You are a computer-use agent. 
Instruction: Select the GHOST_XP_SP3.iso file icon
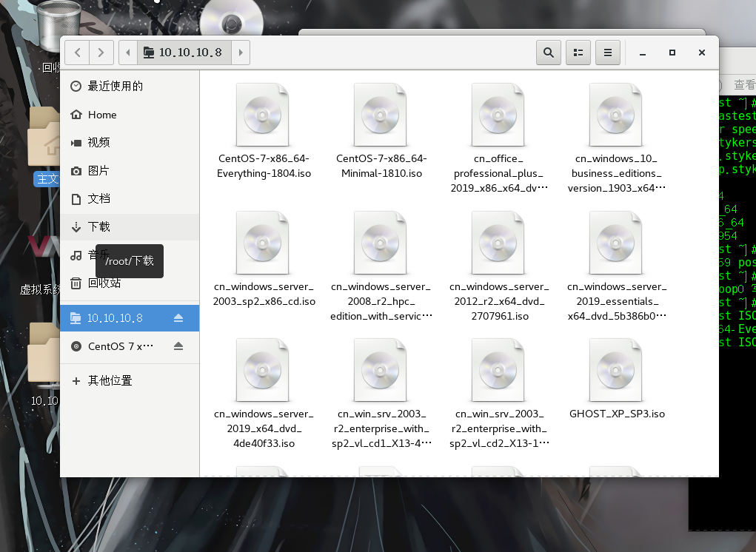616,371
